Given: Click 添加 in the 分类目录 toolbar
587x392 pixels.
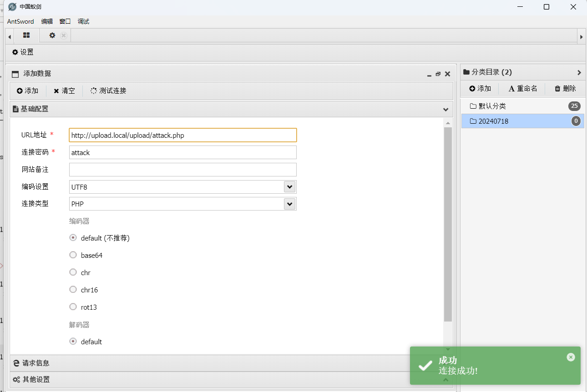Looking at the screenshot, I should point(480,89).
